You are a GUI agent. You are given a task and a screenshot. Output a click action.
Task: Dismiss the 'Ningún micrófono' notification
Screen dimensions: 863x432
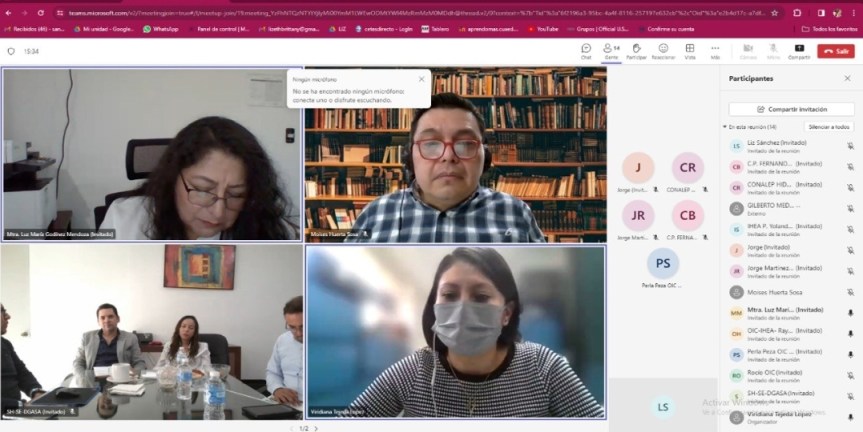pos(421,79)
